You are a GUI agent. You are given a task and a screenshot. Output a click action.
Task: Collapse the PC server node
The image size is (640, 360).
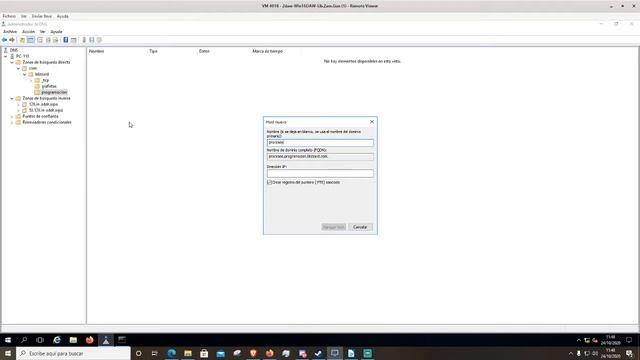pos(6,56)
